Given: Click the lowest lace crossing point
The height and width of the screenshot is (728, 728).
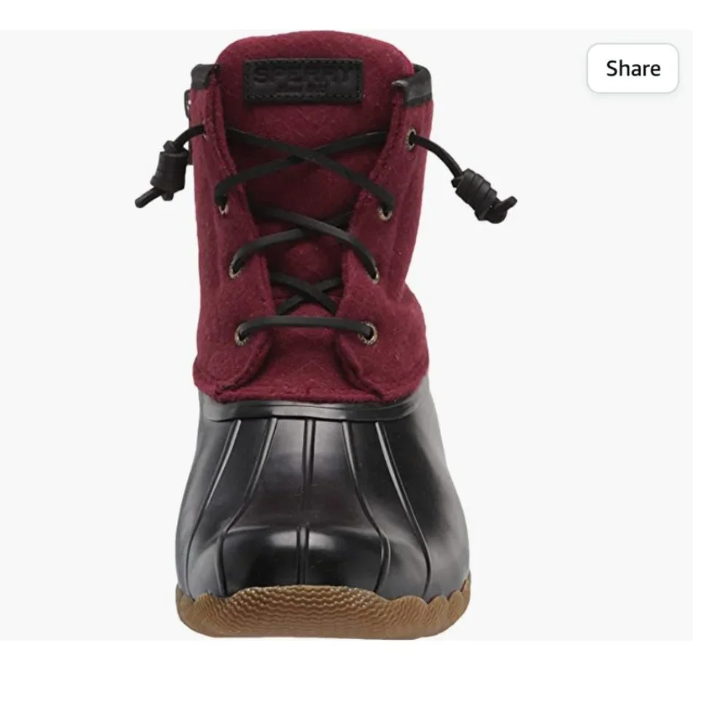Looking at the screenshot, I should (307, 292).
